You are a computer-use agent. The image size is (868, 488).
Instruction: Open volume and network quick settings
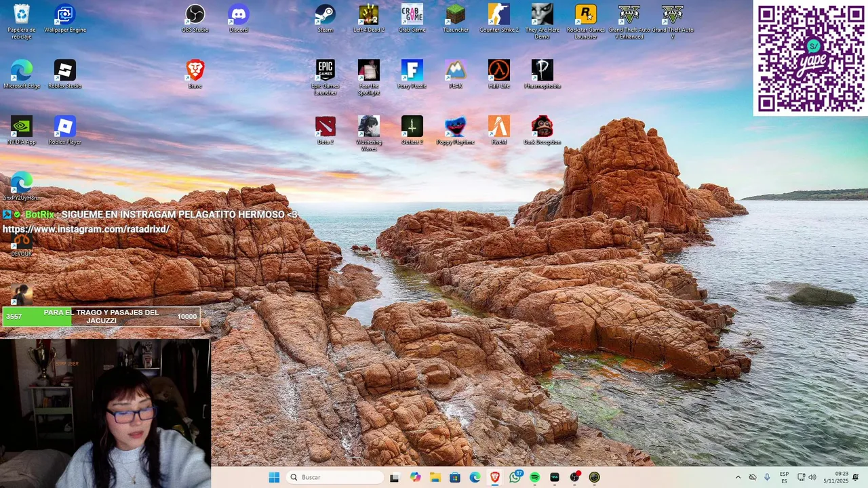coord(807,477)
